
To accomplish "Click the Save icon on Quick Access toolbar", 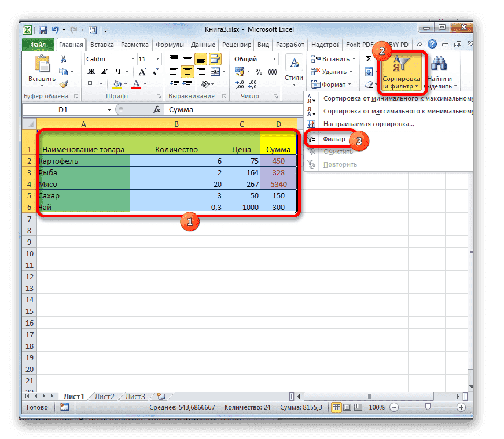I will coord(42,29).
